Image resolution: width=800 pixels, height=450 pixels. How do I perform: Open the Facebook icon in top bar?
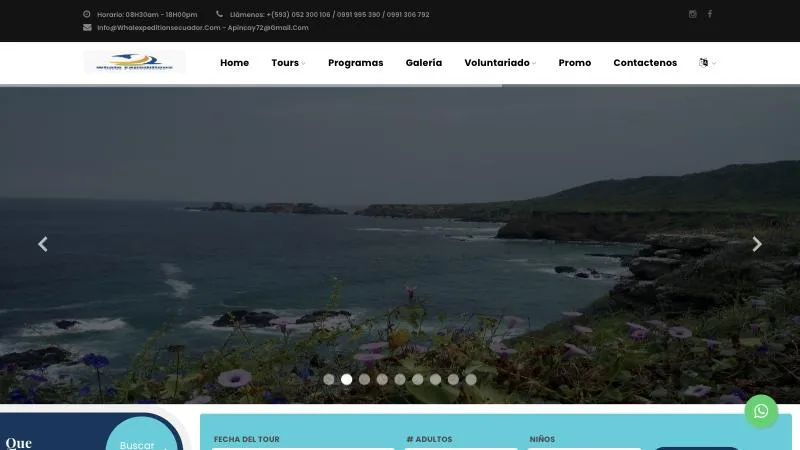click(x=709, y=14)
